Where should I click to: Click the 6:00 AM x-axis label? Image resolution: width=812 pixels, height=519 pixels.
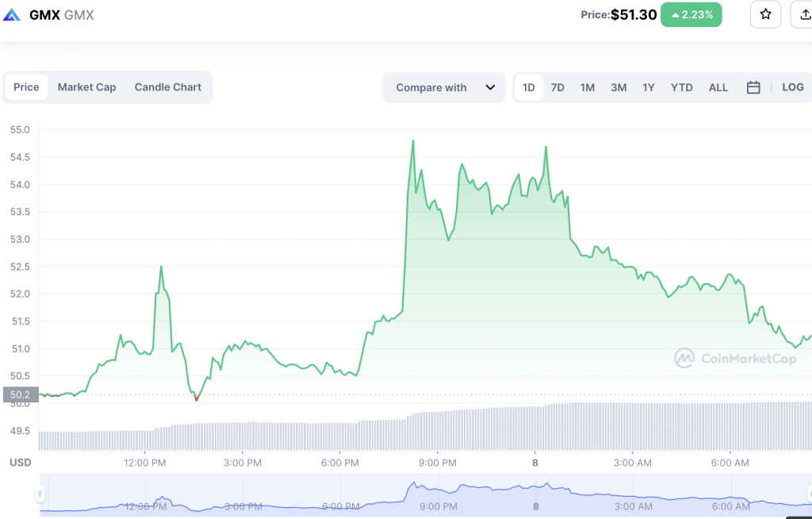coord(730,463)
